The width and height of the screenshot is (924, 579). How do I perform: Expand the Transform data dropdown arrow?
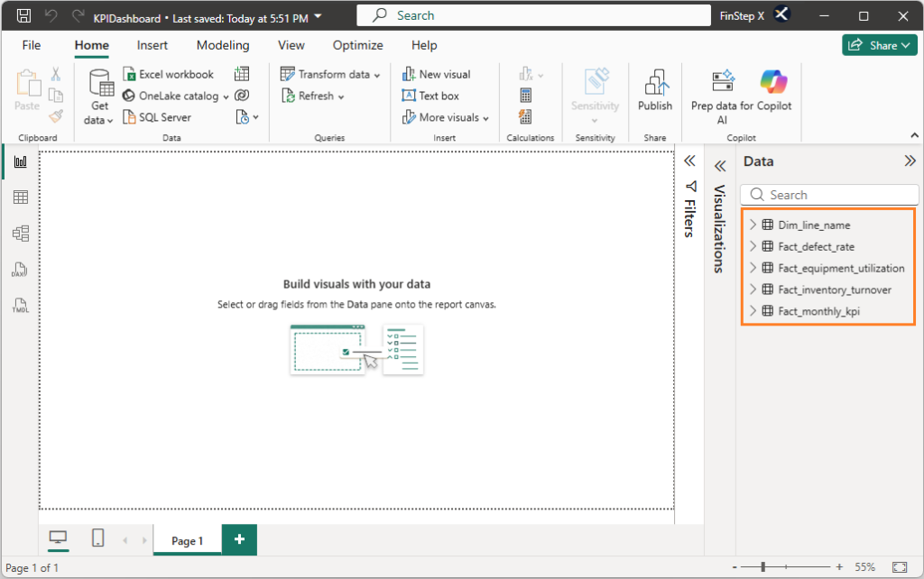(x=377, y=76)
